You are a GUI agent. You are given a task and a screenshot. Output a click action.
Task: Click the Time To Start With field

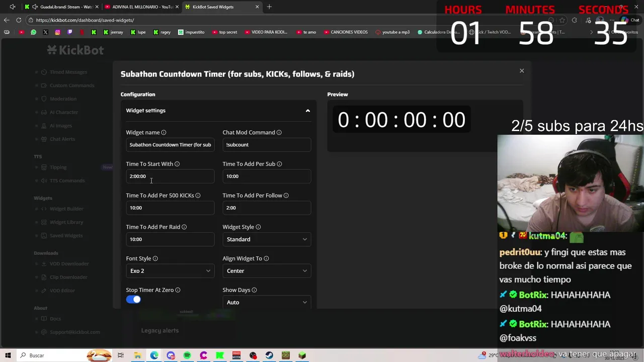pos(170,176)
